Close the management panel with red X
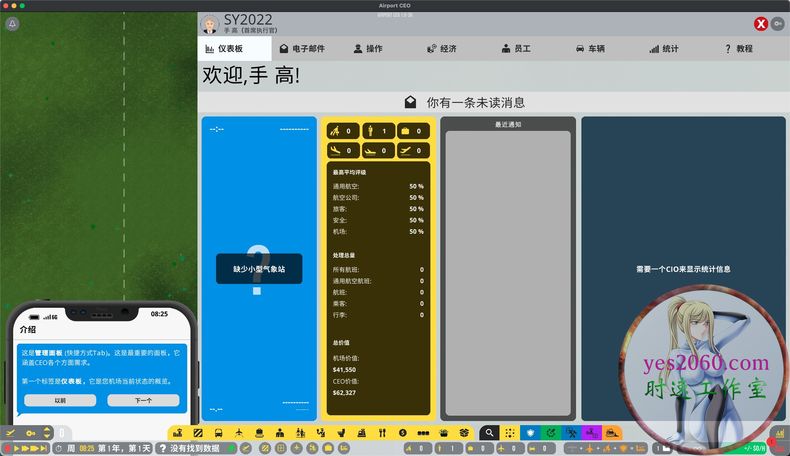Screen dimensions: 790x456 [x=760, y=23]
